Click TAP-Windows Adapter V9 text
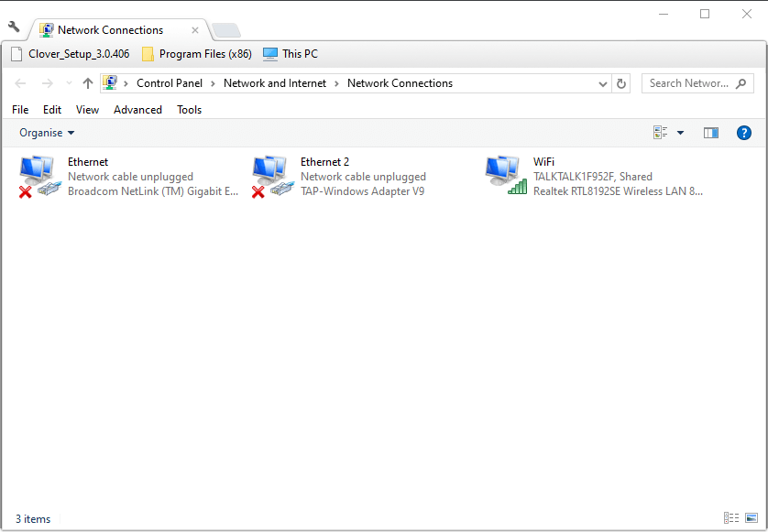This screenshot has height=532, width=768. pos(362,191)
